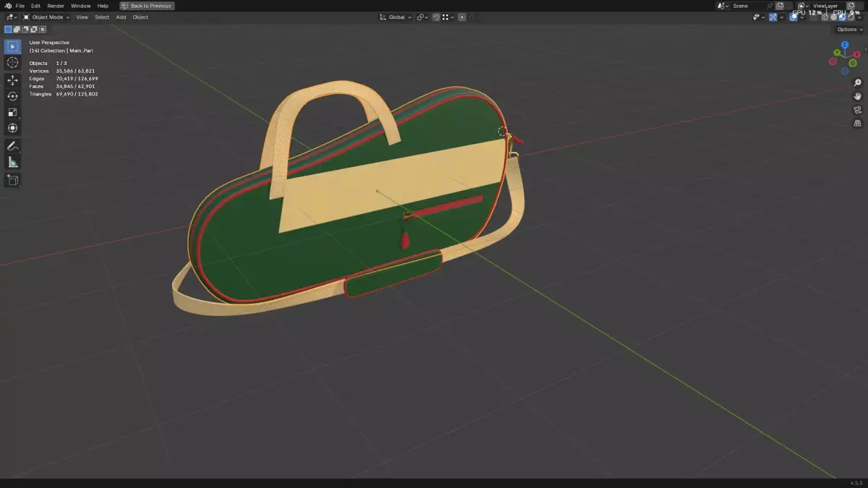
Task: Click Back to Previous button
Action: [x=147, y=6]
